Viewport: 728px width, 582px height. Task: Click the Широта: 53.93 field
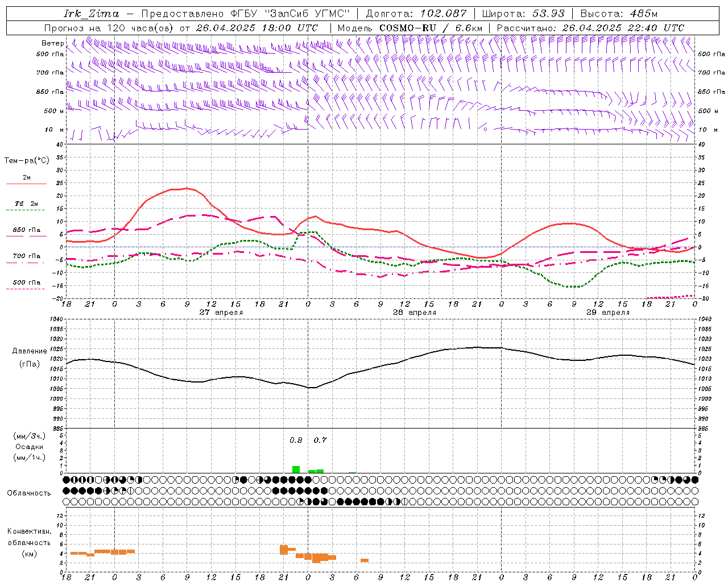(x=524, y=14)
